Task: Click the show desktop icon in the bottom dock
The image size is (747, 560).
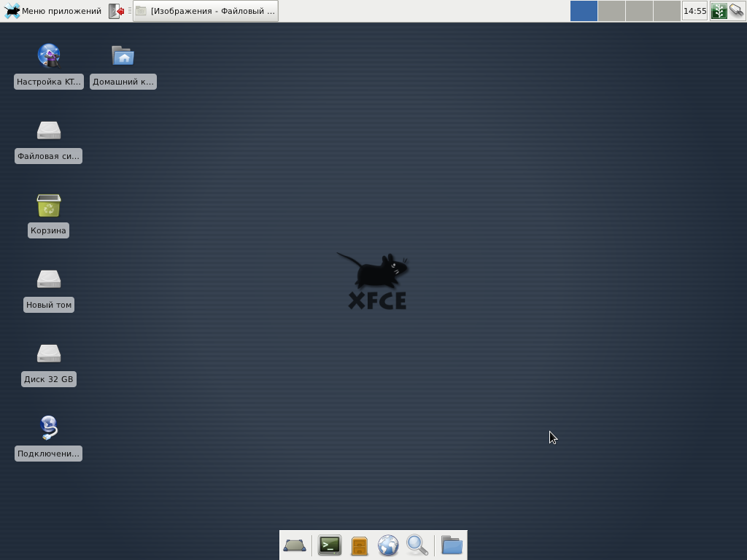Action: [295, 545]
